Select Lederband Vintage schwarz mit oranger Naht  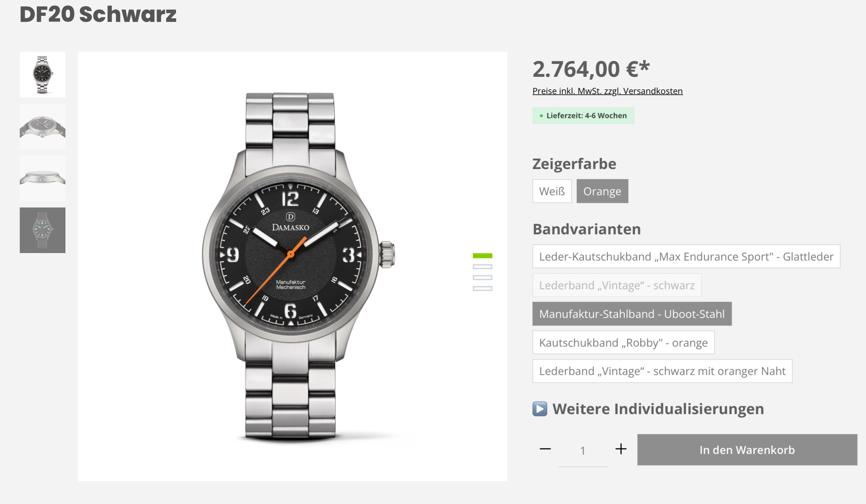[662, 371]
